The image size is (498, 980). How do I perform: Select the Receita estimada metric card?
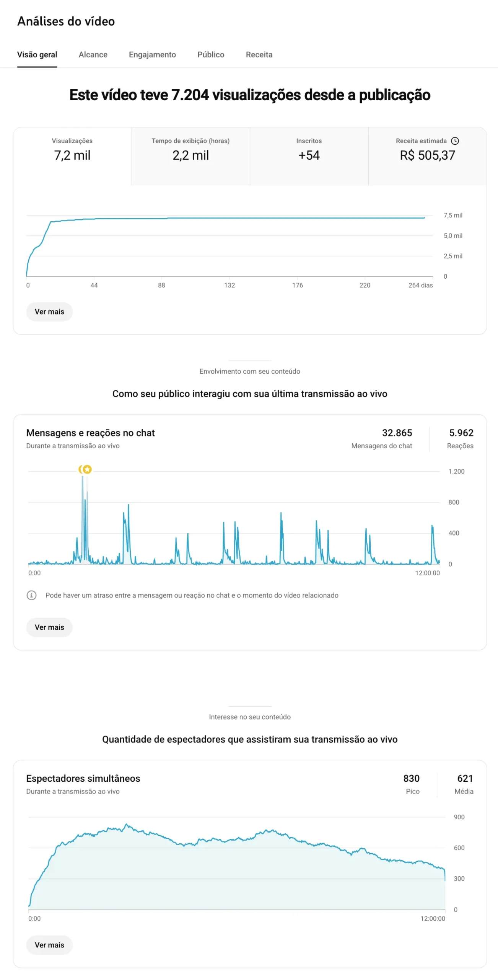click(427, 156)
